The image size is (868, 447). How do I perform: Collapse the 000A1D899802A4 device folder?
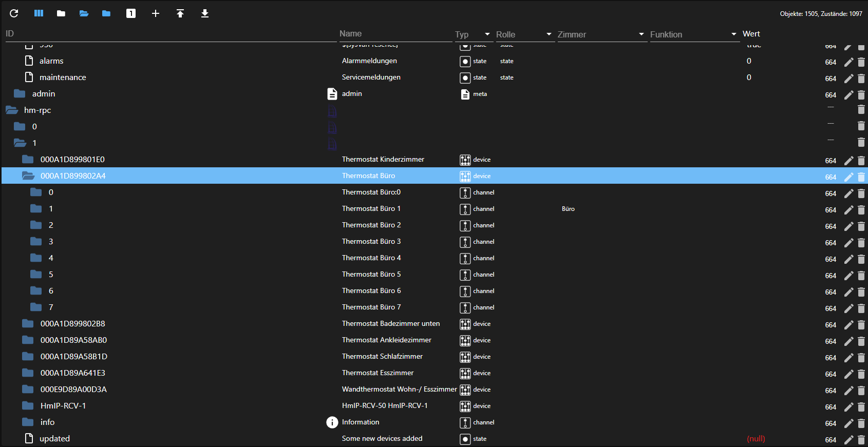click(28, 176)
